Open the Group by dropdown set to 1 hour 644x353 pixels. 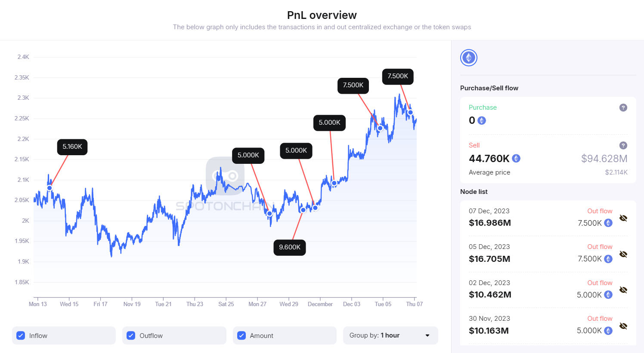[390, 335]
